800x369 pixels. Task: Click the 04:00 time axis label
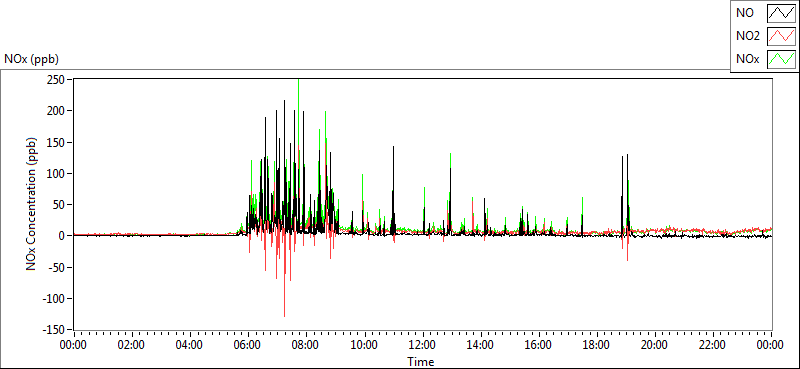tap(190, 345)
